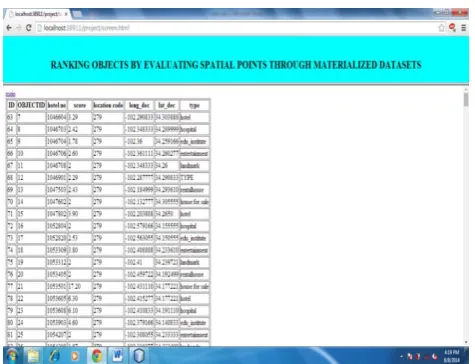Click the score cell '6.10'

pyautogui.click(x=80, y=311)
